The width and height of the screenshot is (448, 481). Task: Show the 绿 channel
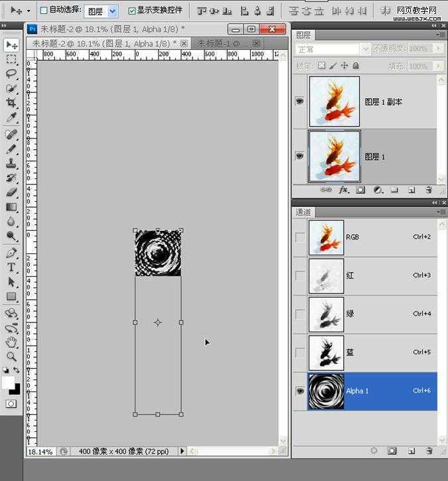point(300,314)
